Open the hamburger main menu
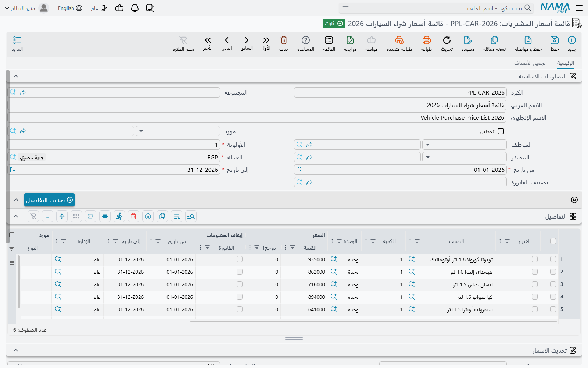 [x=579, y=8]
